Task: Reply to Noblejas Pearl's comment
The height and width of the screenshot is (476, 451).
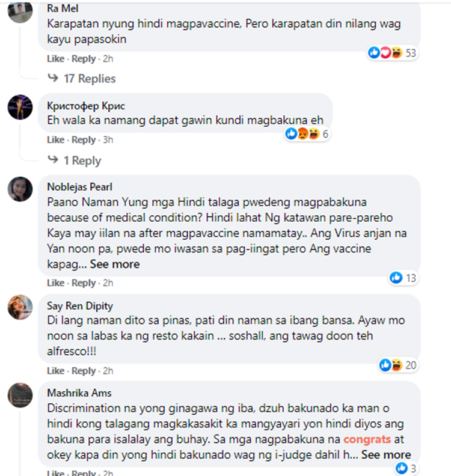Action: click(x=84, y=282)
